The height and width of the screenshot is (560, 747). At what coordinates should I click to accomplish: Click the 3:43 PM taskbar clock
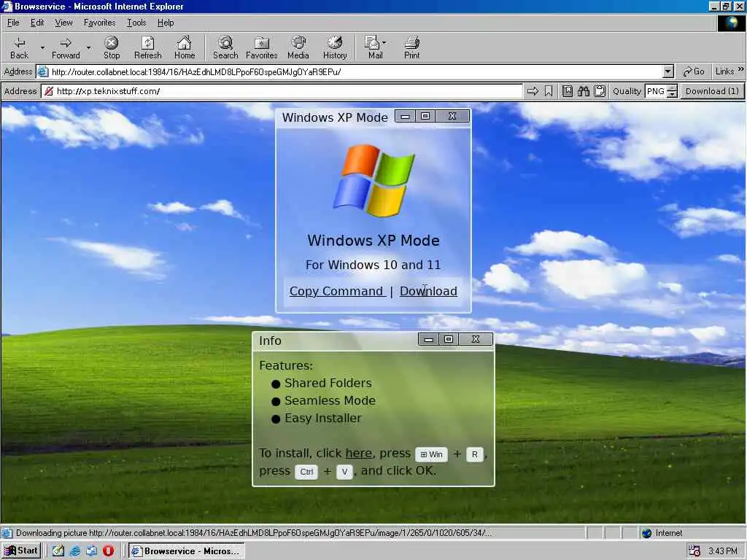[x=723, y=551]
